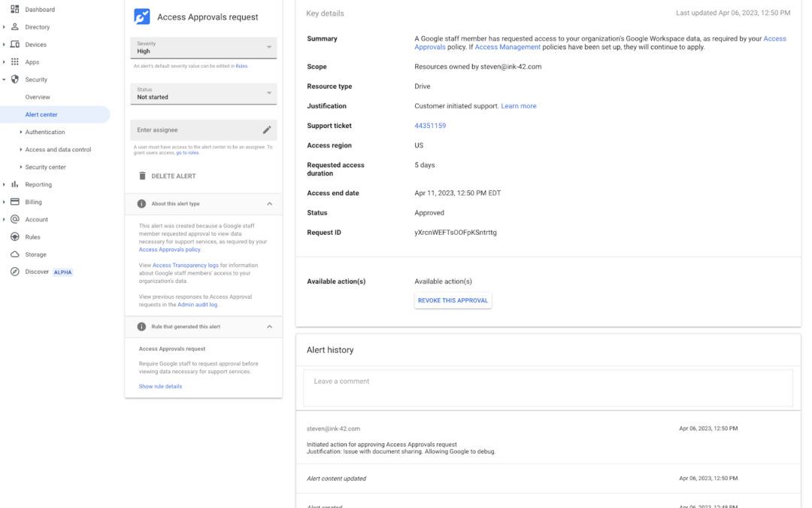Open Access Approvals link in Summary
Viewport: 812px width, 508px height.
coord(774,39)
